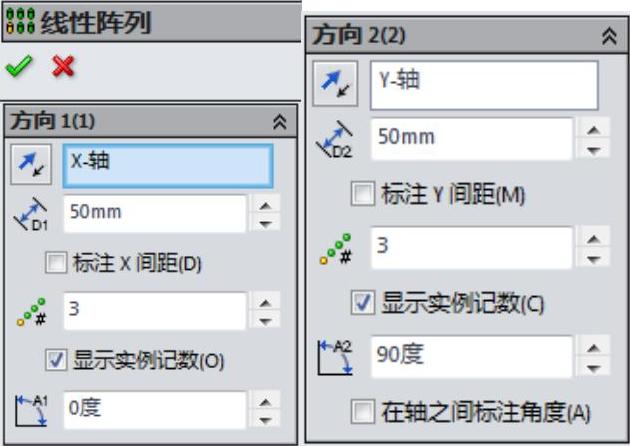Click the Y-轴 direction field
The height and width of the screenshot is (446, 630).
(484, 86)
